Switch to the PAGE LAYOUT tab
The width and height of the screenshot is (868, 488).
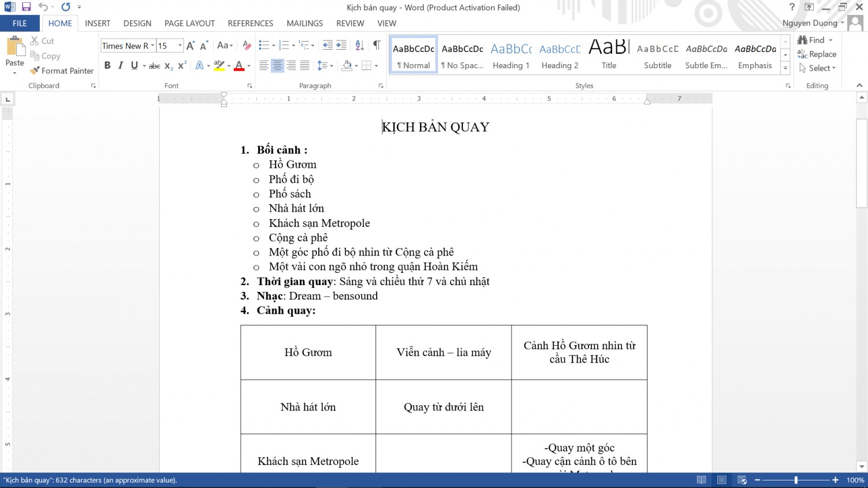[x=189, y=23]
